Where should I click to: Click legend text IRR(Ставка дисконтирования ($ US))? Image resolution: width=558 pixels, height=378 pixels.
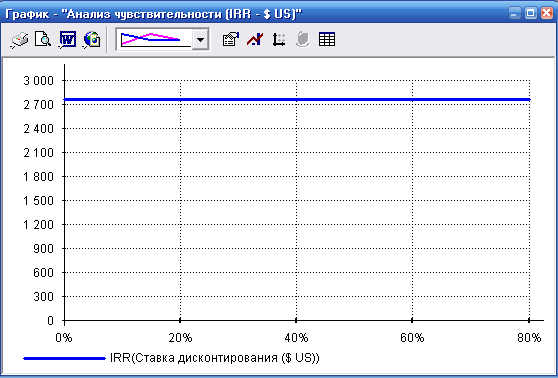[x=215, y=358]
